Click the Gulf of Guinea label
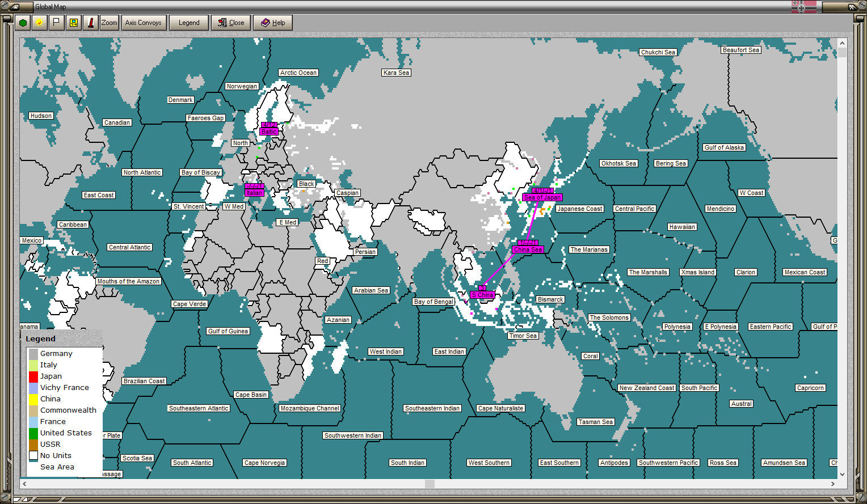The width and height of the screenshot is (867, 504). [228, 331]
